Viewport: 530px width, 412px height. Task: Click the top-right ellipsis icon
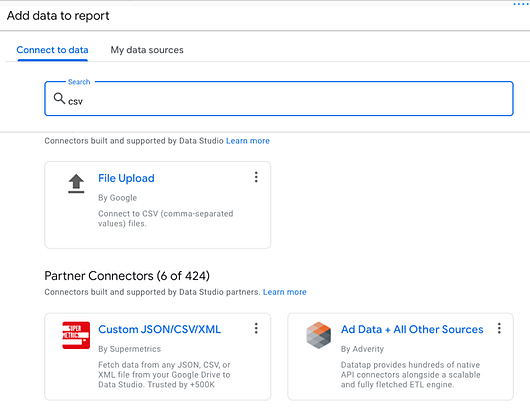point(520,4)
